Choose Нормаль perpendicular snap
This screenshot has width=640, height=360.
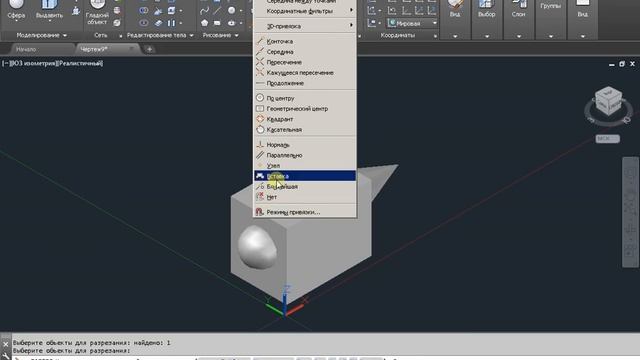(304, 145)
